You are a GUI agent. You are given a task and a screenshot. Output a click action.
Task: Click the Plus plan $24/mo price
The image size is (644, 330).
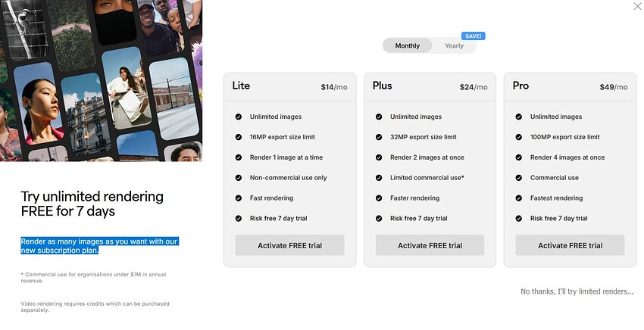pos(474,87)
